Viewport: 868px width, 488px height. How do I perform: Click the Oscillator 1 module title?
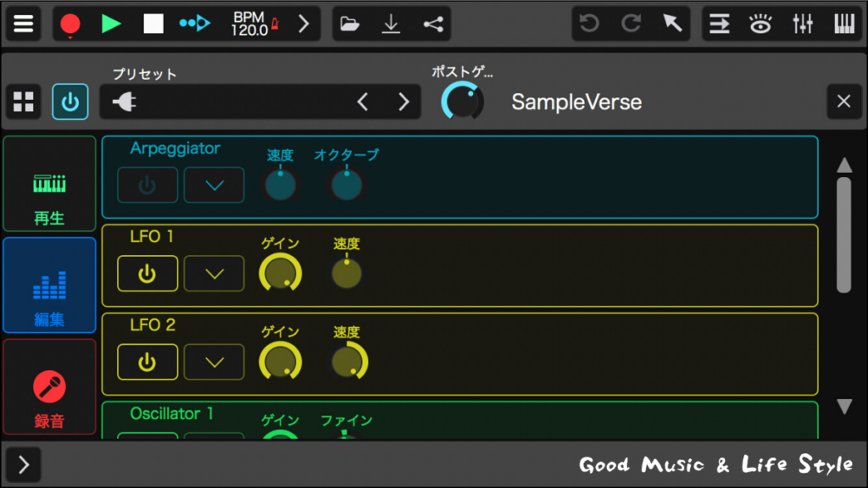tap(171, 413)
